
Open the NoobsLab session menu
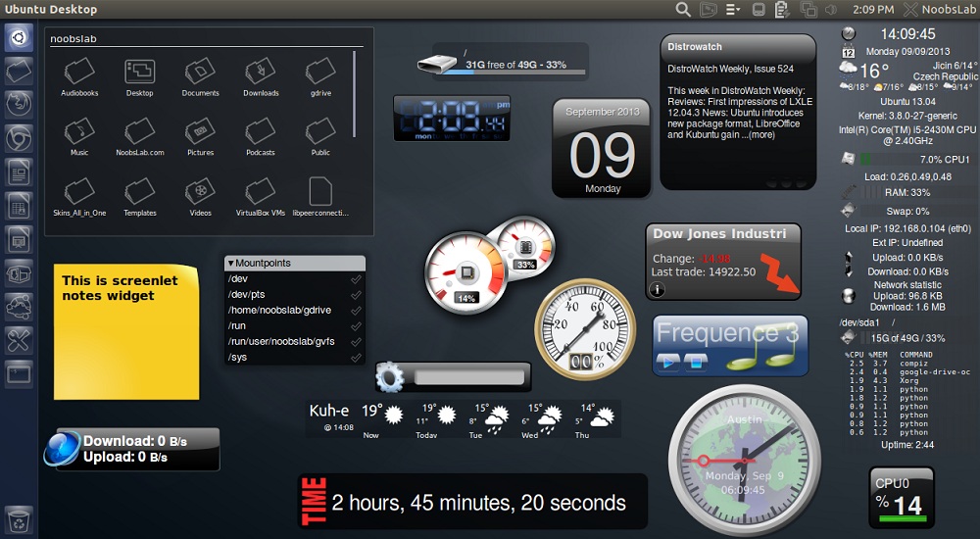[936, 10]
